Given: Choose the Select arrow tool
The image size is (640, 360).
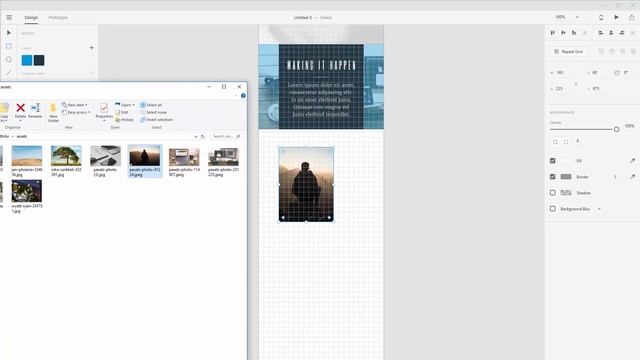Looking at the screenshot, I should pos(9,33).
